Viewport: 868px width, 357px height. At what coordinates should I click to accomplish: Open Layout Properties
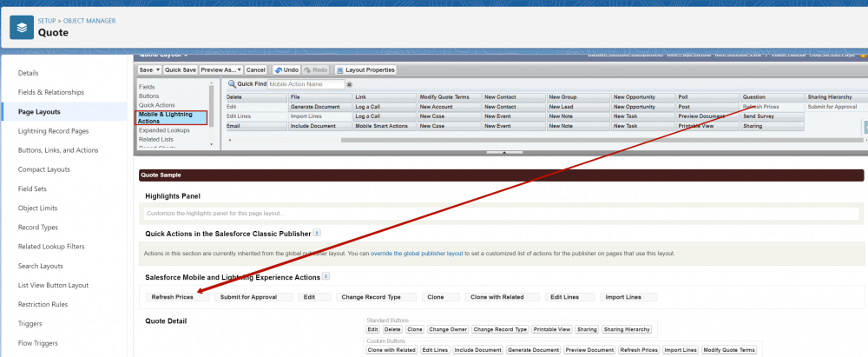(365, 70)
